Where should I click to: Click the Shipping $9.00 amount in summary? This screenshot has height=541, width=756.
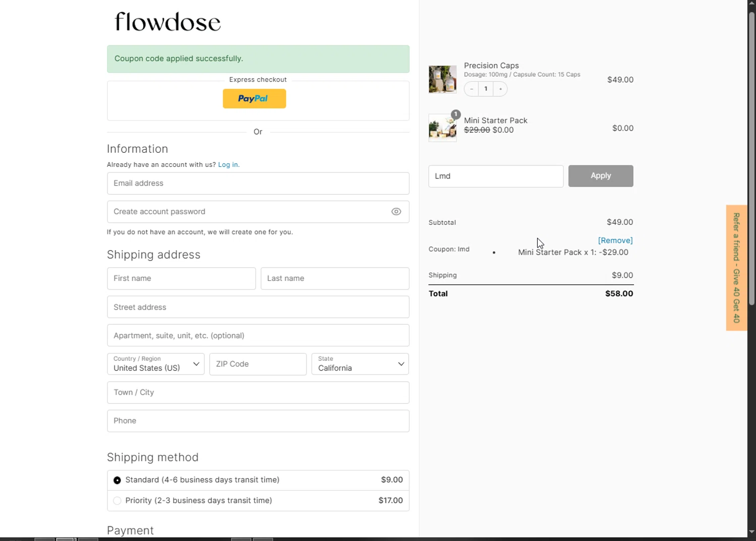622,275
